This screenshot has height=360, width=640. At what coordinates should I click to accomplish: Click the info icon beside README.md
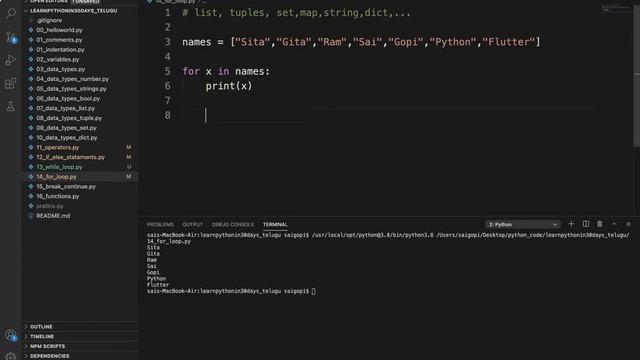pyautogui.click(x=31, y=216)
